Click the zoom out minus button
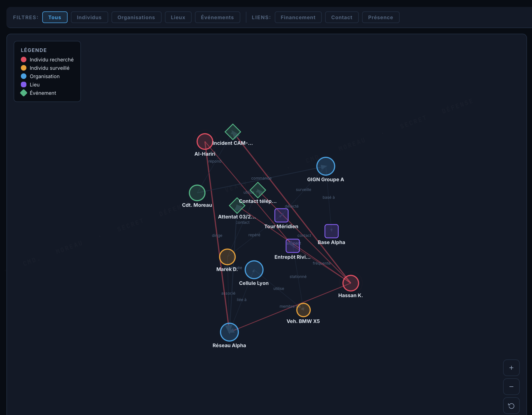Screen dimensions: 532x415 [511, 387]
